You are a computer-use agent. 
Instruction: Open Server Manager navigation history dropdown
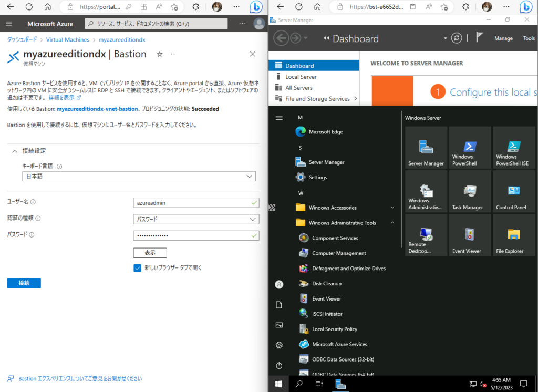(x=305, y=38)
